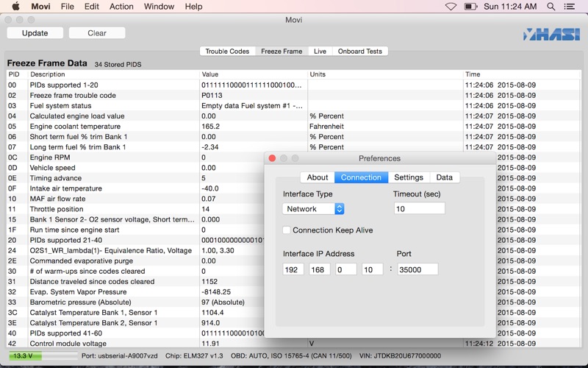Viewport: 588px width, 368px height.
Task: Select the Commanded evaporative purge row
Action: 135,261
